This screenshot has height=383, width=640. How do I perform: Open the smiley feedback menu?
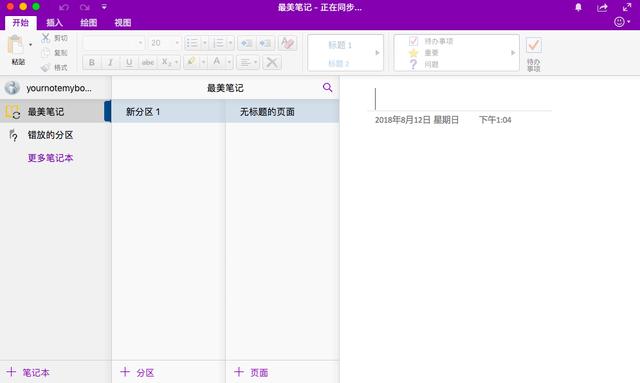[x=622, y=22]
